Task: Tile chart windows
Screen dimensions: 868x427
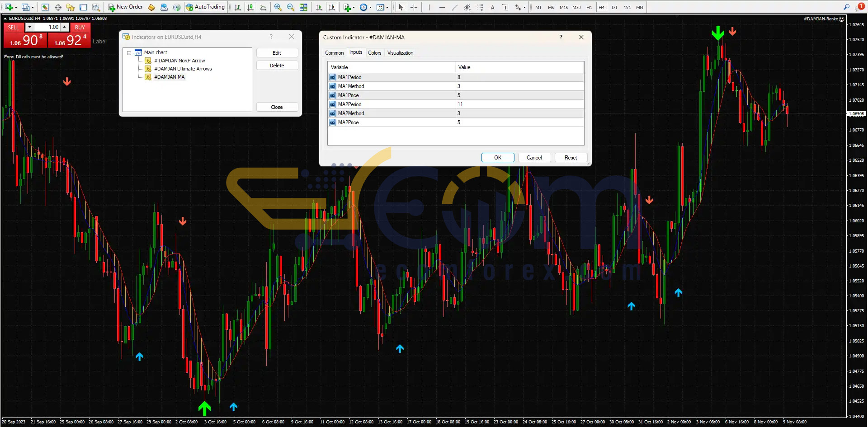Action: 303,7
